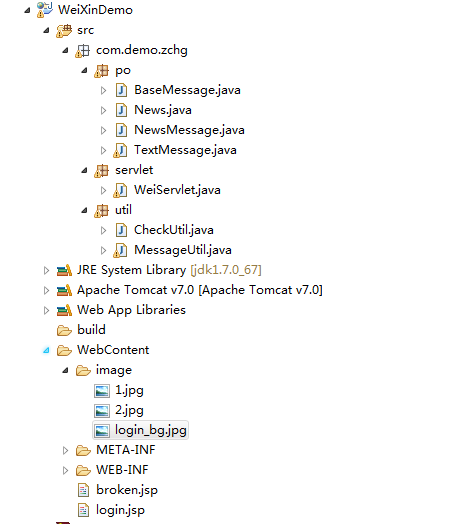Click the com.demo.zchg package icon
The height and width of the screenshot is (524, 462).
[83, 50]
